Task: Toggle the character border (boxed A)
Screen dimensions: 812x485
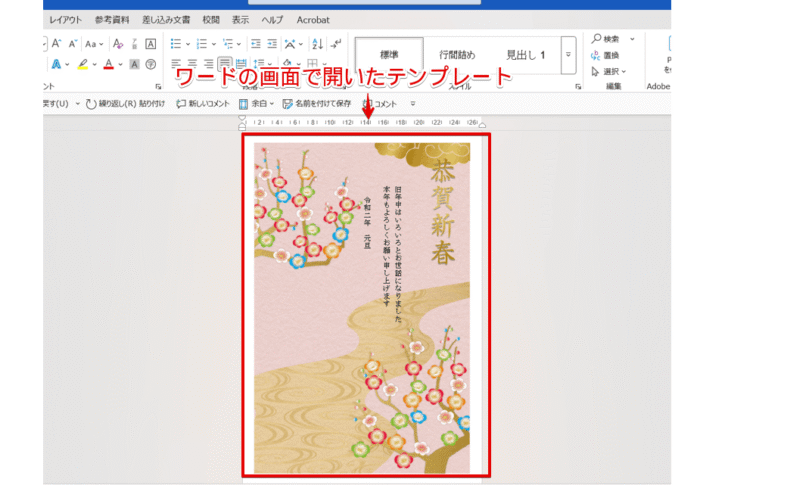Action: point(151,44)
